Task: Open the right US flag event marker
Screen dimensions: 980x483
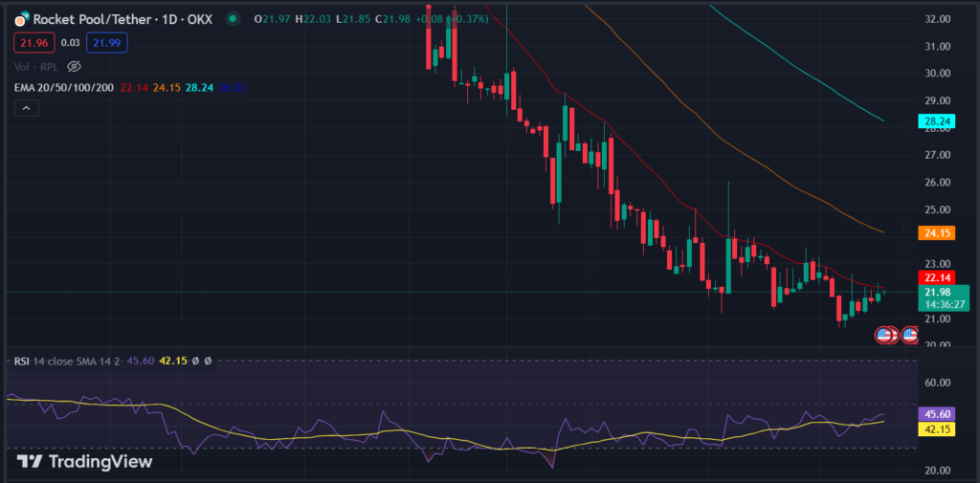Action: coord(910,336)
